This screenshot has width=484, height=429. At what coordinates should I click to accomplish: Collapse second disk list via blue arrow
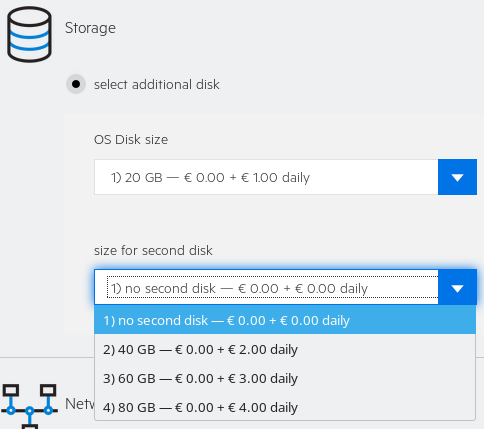coord(457,287)
